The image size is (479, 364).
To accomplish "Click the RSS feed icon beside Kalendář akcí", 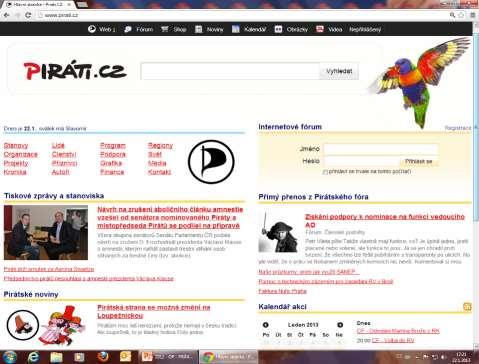I will pos(467,307).
